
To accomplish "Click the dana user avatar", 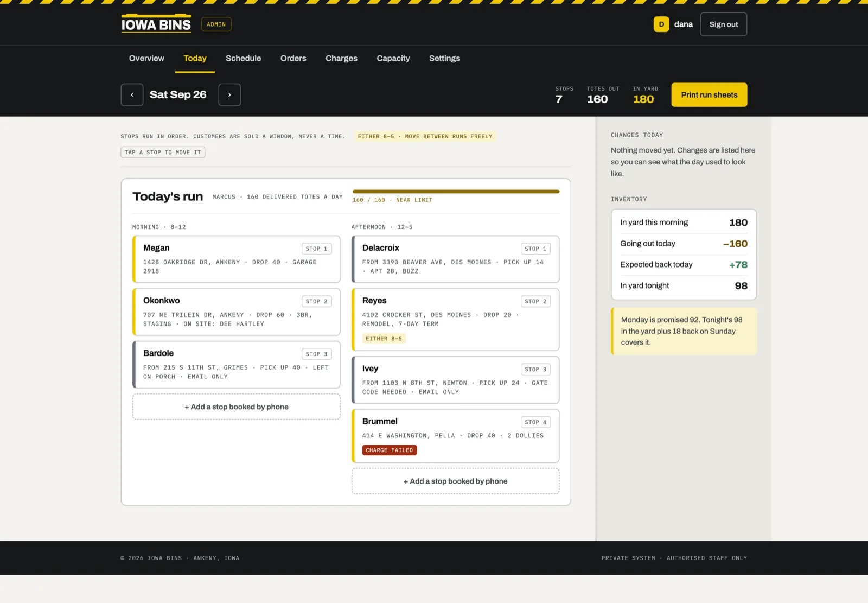I will coord(661,24).
